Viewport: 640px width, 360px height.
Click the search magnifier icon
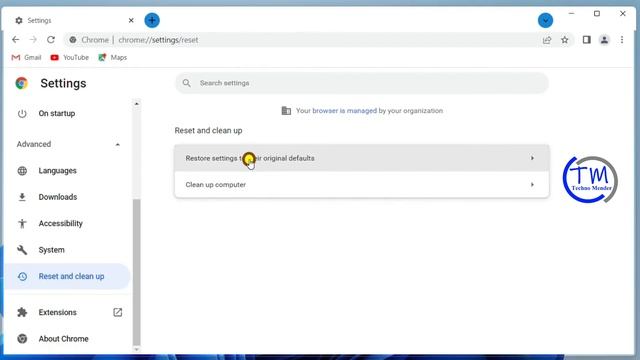(187, 83)
